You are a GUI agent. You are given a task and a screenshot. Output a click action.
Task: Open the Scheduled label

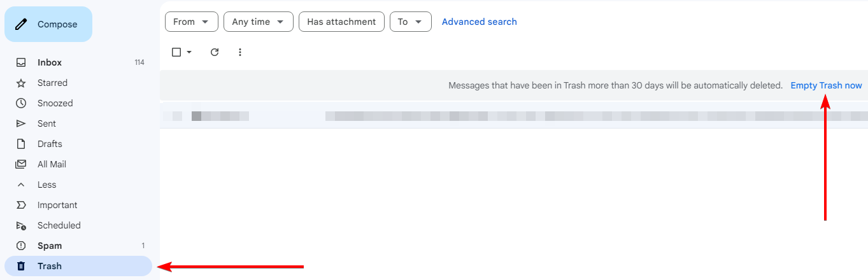click(59, 225)
